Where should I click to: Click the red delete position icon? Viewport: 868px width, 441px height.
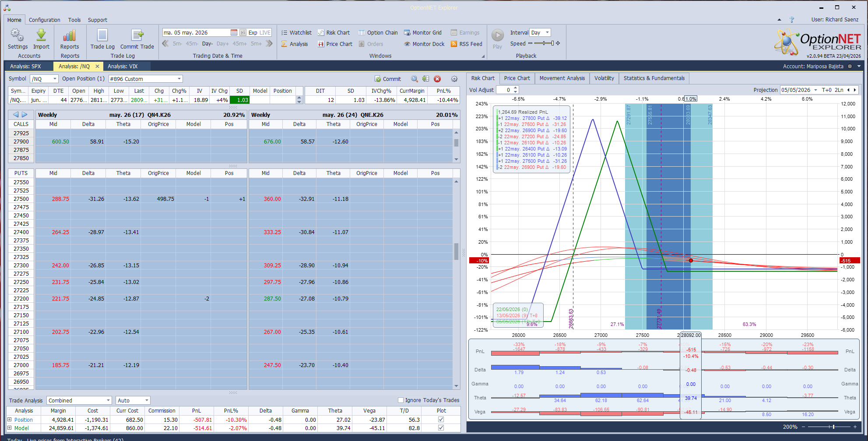tap(437, 79)
